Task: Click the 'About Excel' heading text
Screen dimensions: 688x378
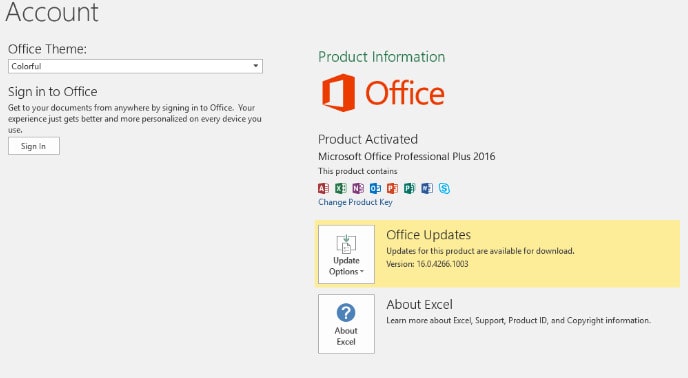Action: [419, 304]
